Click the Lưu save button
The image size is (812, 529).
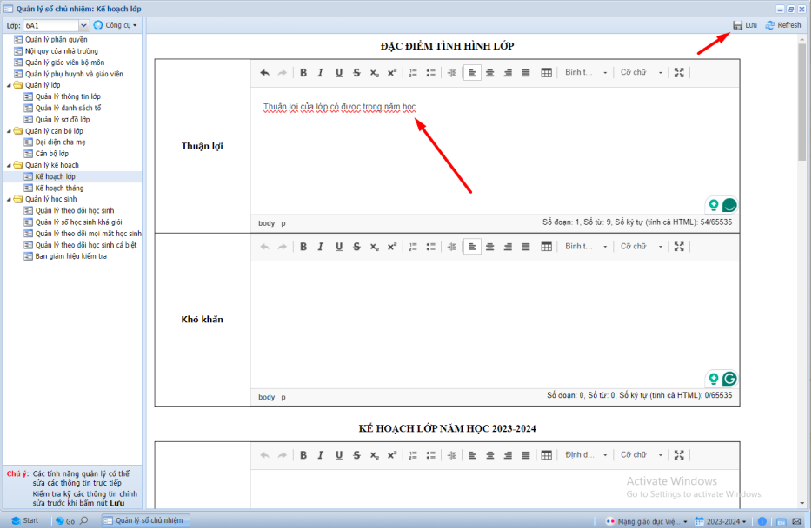(745, 25)
